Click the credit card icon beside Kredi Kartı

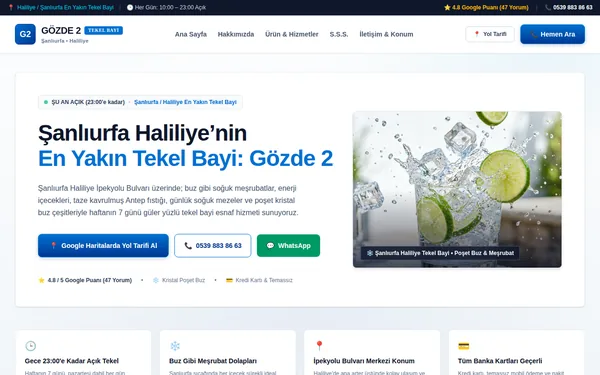229,280
